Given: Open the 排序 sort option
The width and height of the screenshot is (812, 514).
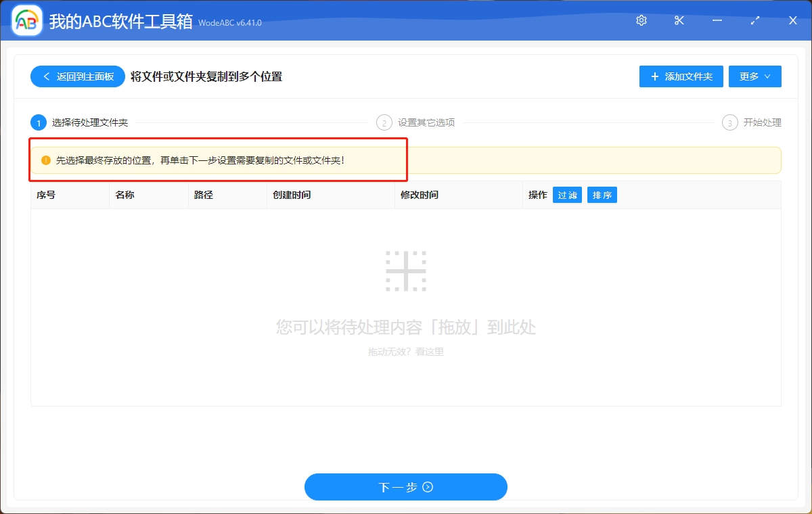Looking at the screenshot, I should point(602,195).
